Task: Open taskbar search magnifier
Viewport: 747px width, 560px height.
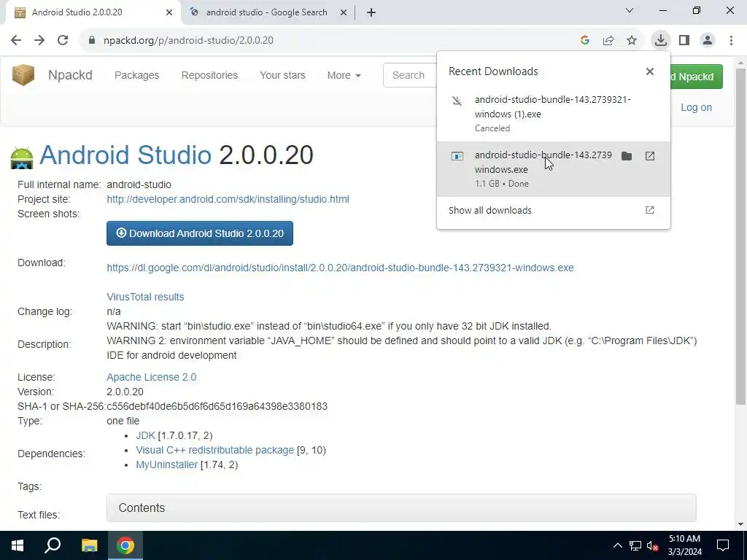Action: pos(53,545)
